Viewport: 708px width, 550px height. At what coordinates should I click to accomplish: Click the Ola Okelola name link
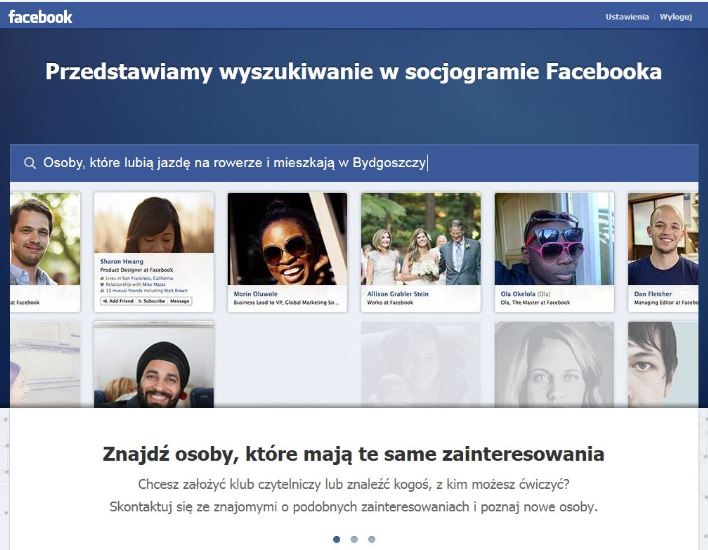[x=518, y=294]
